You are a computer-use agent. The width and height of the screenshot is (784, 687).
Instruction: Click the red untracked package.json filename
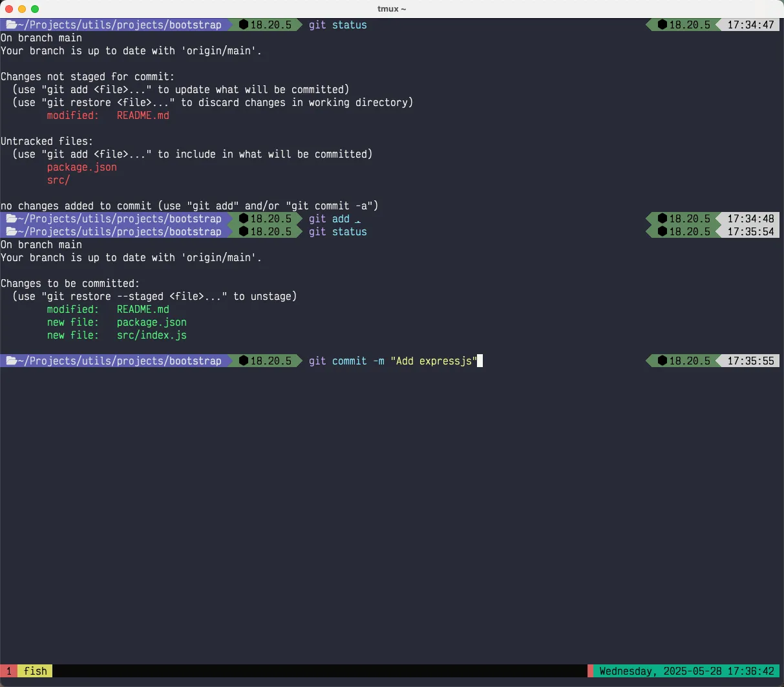81,167
